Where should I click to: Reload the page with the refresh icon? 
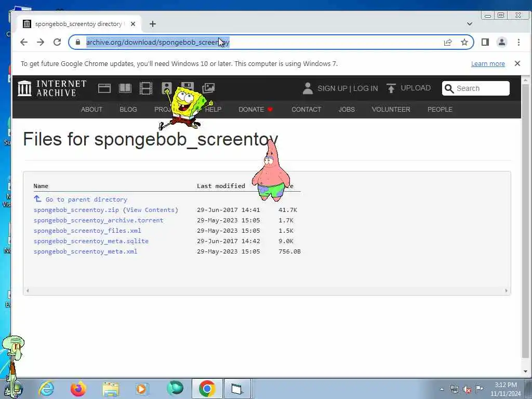click(57, 42)
